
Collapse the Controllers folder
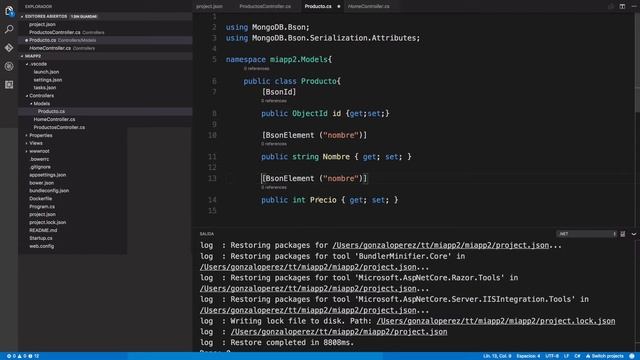pyautogui.click(x=27, y=96)
